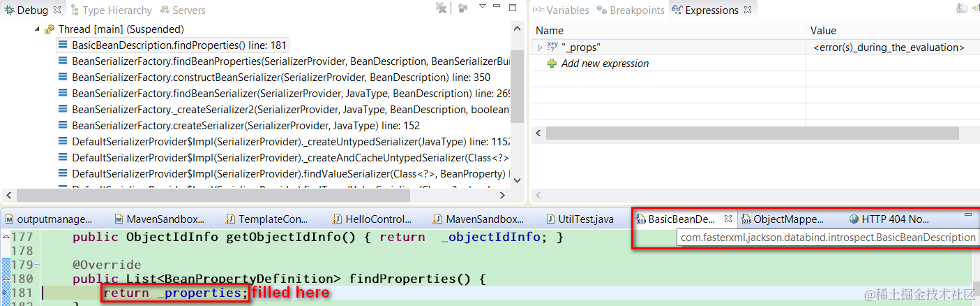Minimize the Debug view panel
The image size is (980, 306).
coord(498,7)
